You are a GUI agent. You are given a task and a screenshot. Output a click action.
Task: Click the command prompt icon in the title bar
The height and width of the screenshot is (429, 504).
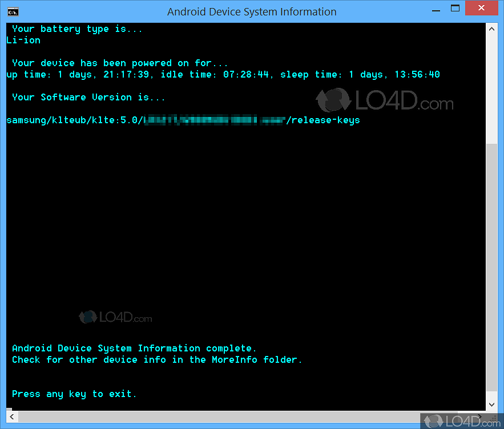coord(13,11)
